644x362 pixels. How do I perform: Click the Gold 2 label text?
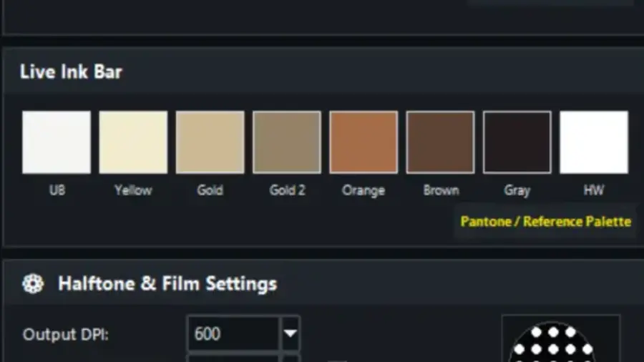(287, 190)
